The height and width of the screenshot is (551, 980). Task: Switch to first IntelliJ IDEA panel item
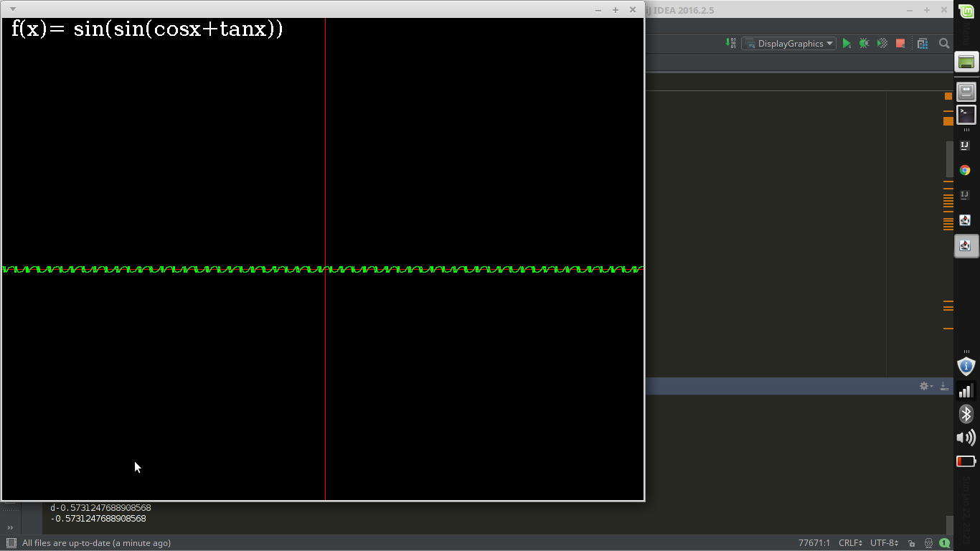pos(965,146)
